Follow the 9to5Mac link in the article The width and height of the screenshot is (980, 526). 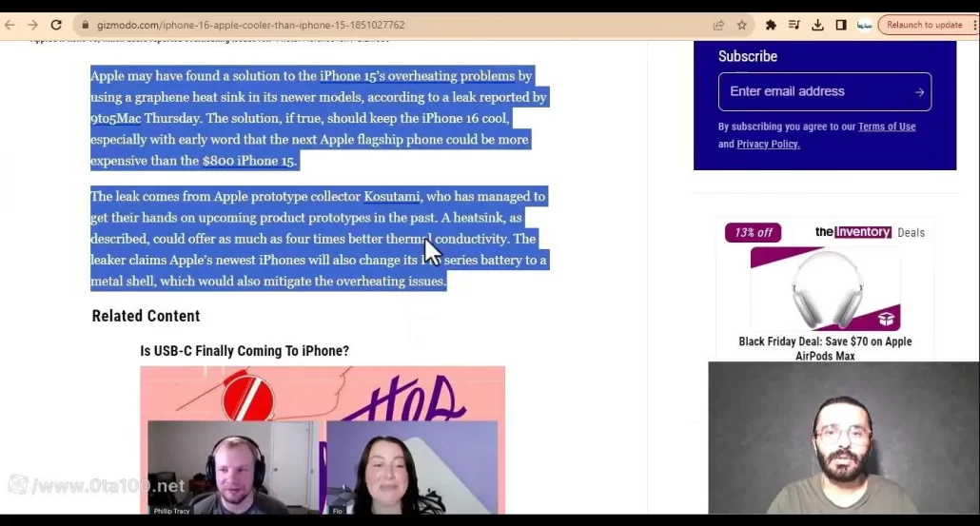coord(115,119)
